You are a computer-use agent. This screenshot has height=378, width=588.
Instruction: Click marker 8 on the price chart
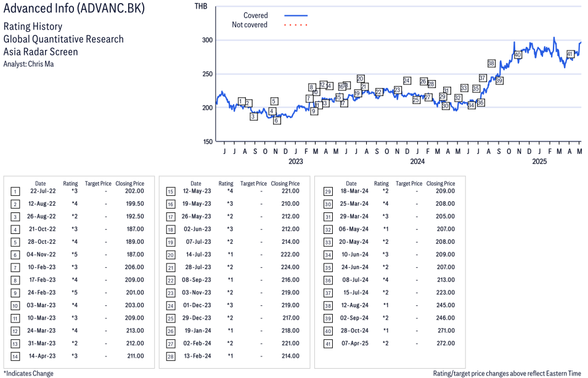[x=311, y=87]
